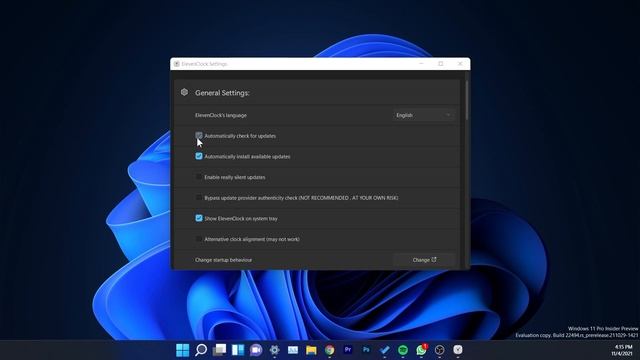Uncheck Show ElevenClock on system tray
The height and width of the screenshot is (360, 640).
199,218
